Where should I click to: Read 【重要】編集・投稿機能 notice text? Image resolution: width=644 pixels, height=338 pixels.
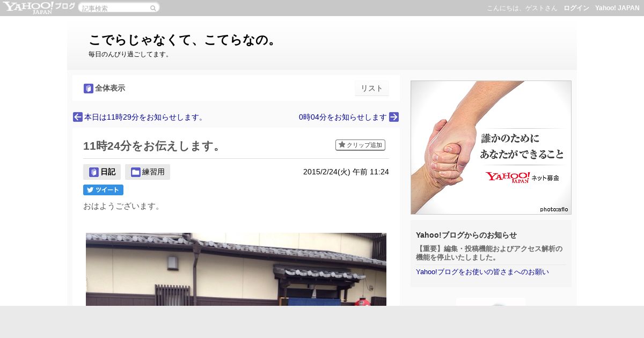click(489, 253)
